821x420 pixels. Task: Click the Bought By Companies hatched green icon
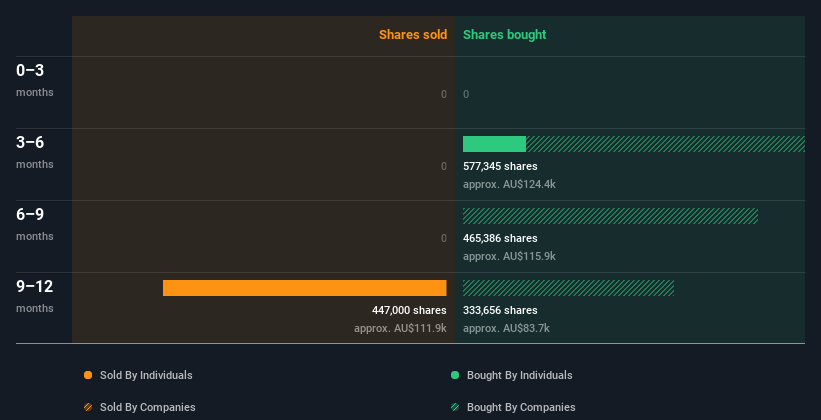(455, 407)
